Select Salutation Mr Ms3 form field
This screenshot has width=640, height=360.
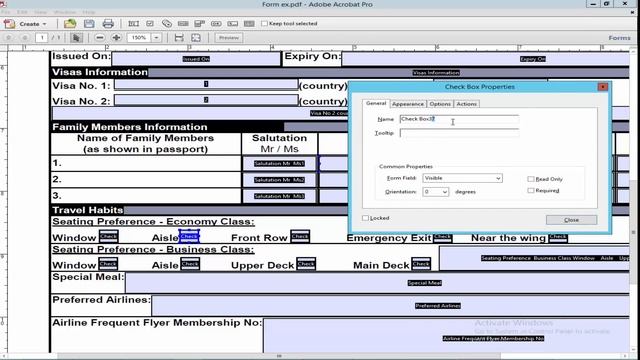click(x=280, y=196)
